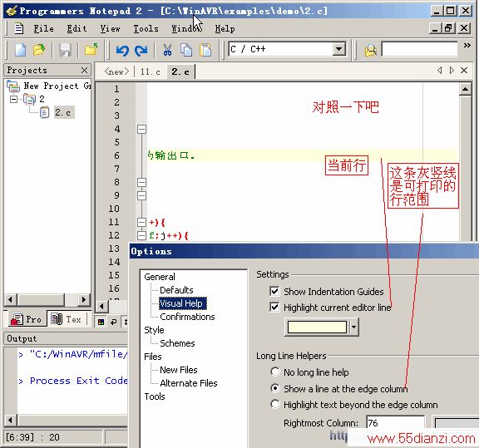Select Highlight text beyond the edge column
Image resolution: width=479 pixels, height=448 pixels.
[x=275, y=404]
